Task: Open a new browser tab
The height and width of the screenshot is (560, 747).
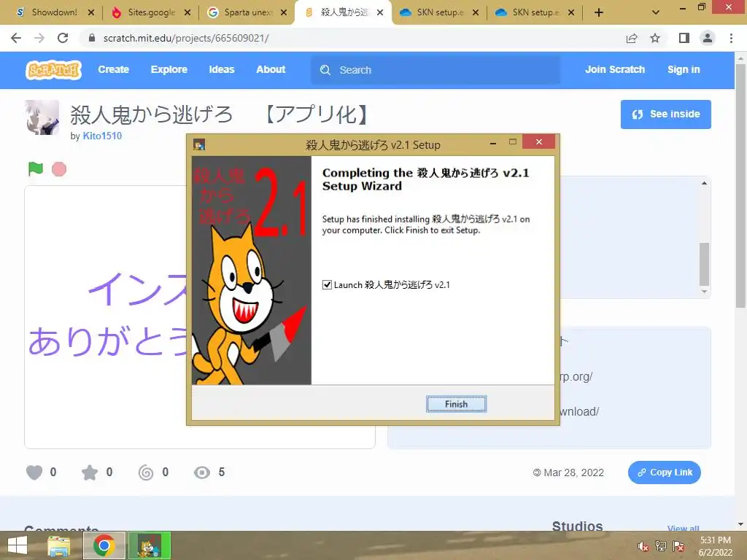Action: coord(599,12)
